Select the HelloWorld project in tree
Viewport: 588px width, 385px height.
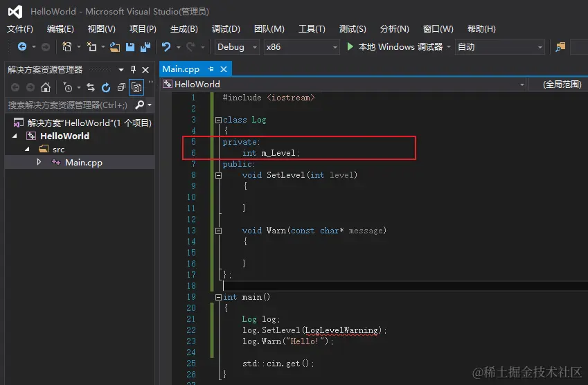64,136
